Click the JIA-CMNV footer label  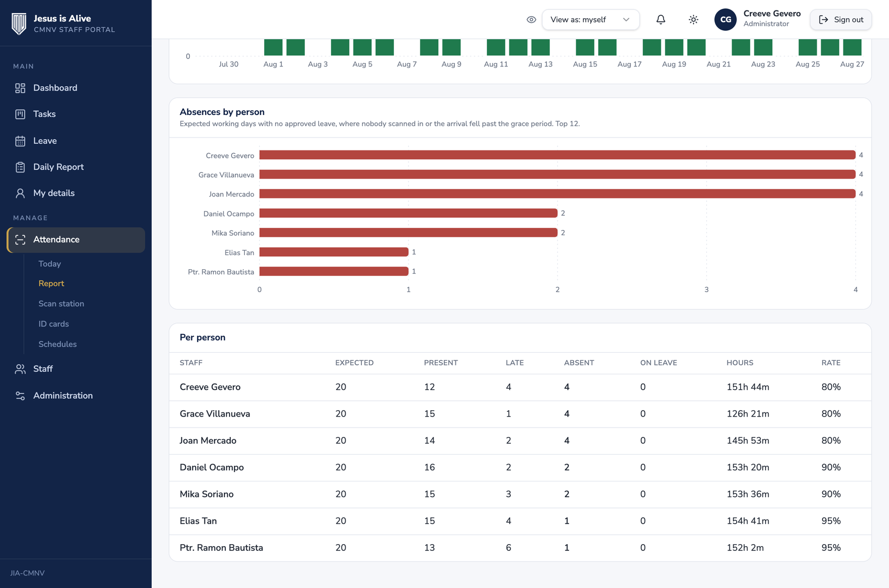pos(27,573)
